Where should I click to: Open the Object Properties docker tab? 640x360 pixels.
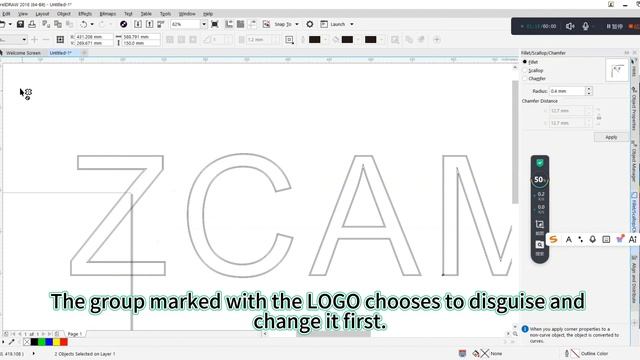tap(634, 109)
